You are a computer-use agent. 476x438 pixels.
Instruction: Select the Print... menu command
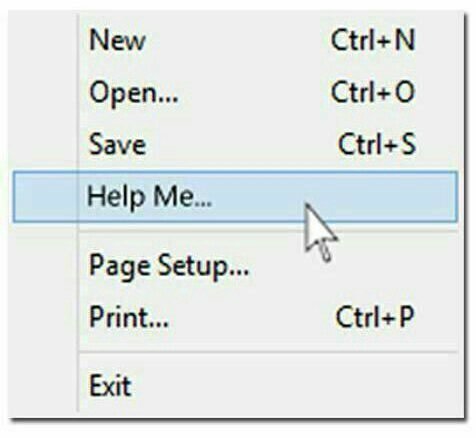[235, 317]
